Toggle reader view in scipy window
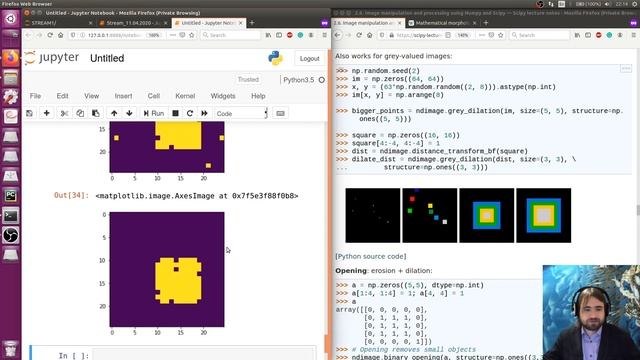 click(448, 35)
